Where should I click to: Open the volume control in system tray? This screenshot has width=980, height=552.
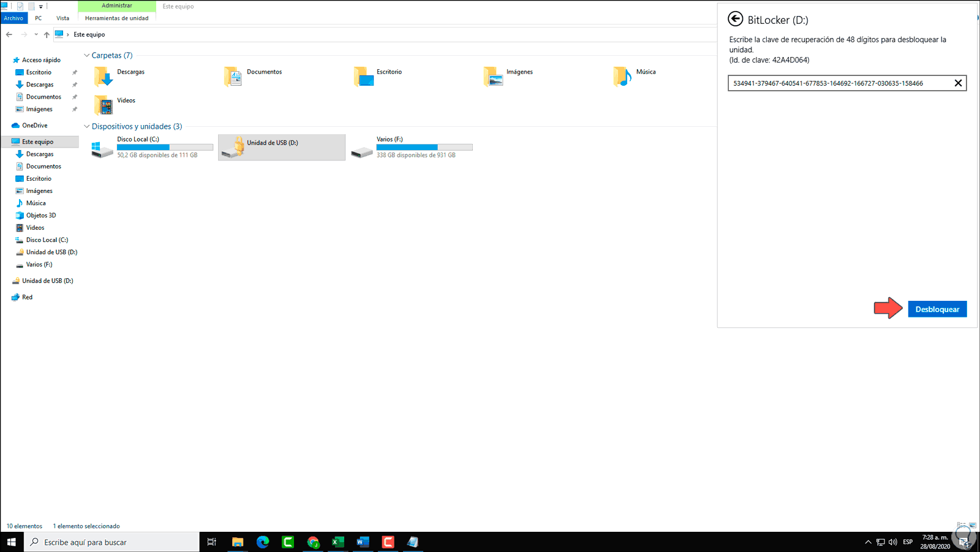893,542
